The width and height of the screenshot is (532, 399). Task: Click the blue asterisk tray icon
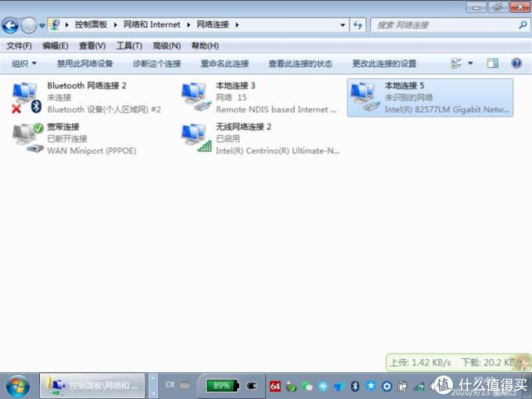(x=371, y=386)
